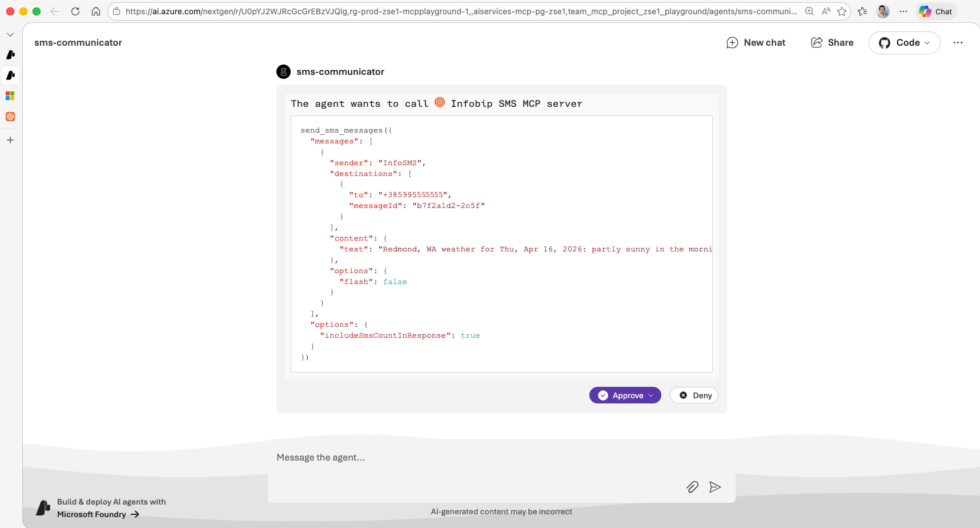Viewport: 980px width, 528px height.
Task: Click Infobip logo in tool call header
Action: point(440,102)
